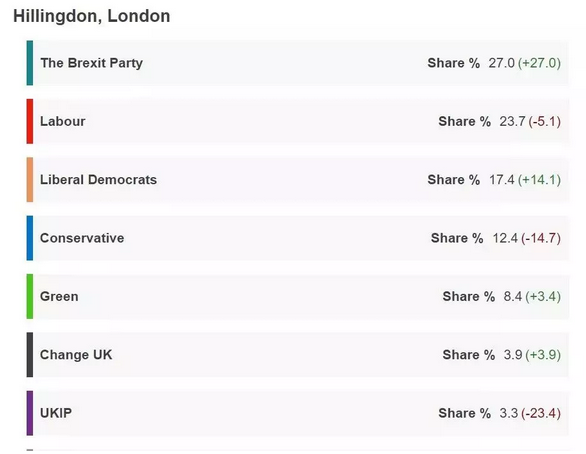
Task: Select the Liberal Democrats party name
Action: tap(98, 179)
